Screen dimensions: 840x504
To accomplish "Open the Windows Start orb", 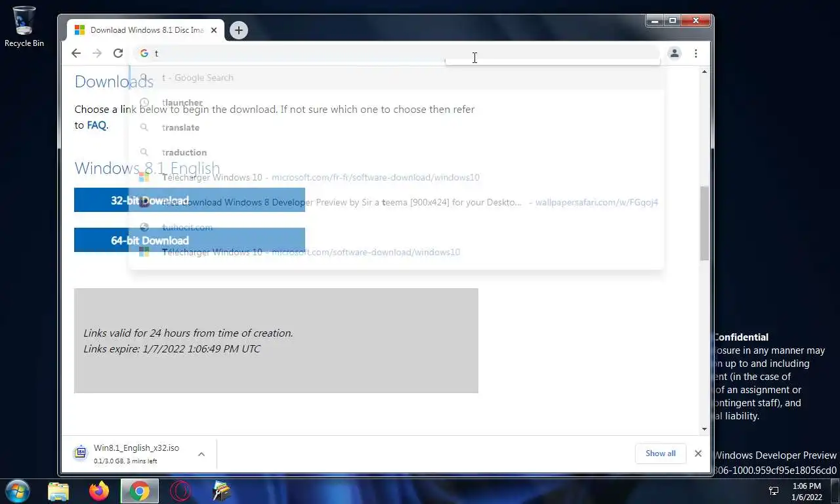I will click(x=18, y=491).
